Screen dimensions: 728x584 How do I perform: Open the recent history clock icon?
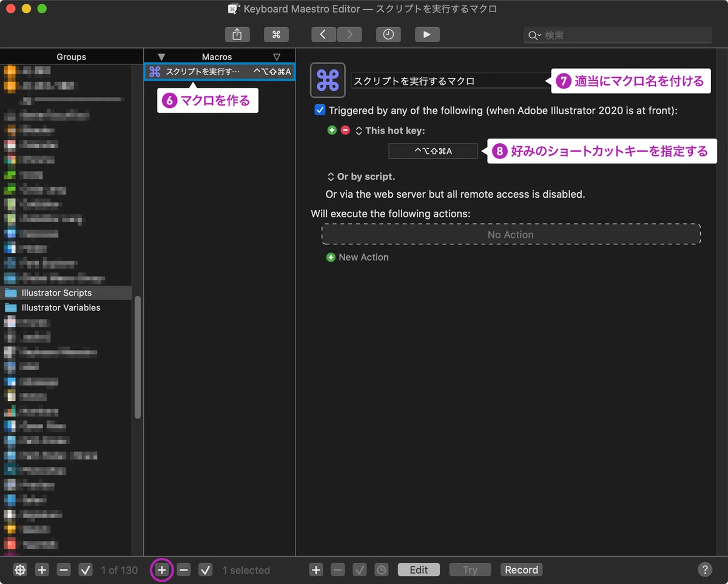[388, 35]
